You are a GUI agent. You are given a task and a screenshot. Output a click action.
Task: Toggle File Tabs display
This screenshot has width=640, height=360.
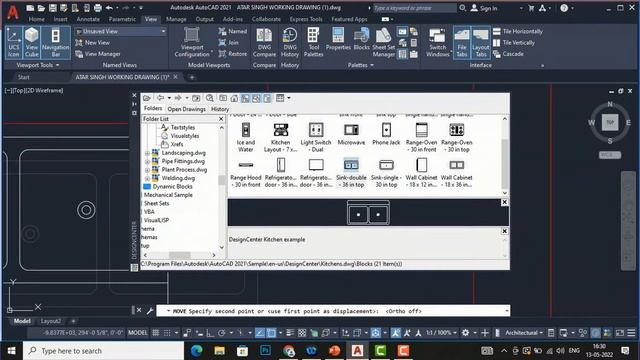click(462, 42)
